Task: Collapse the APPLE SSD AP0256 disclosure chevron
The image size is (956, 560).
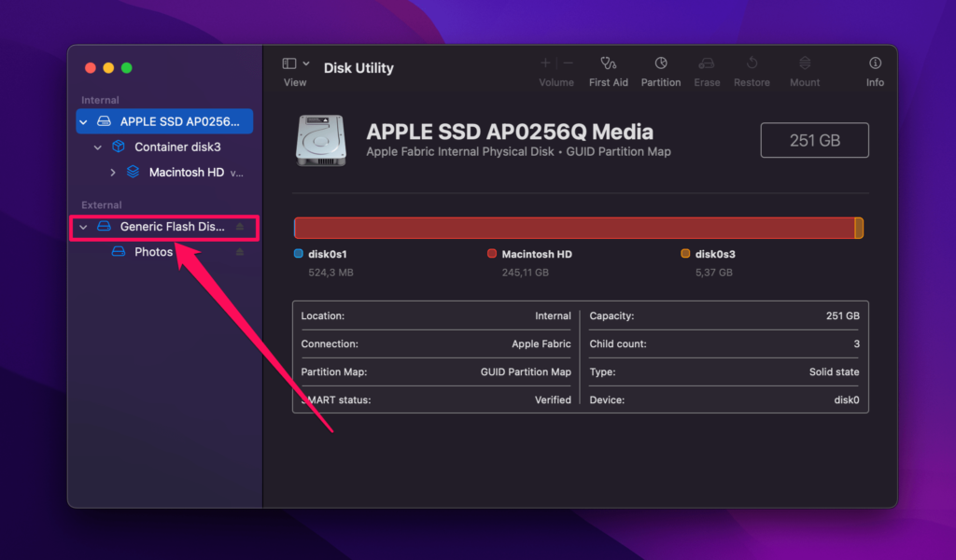Action: 83,122
